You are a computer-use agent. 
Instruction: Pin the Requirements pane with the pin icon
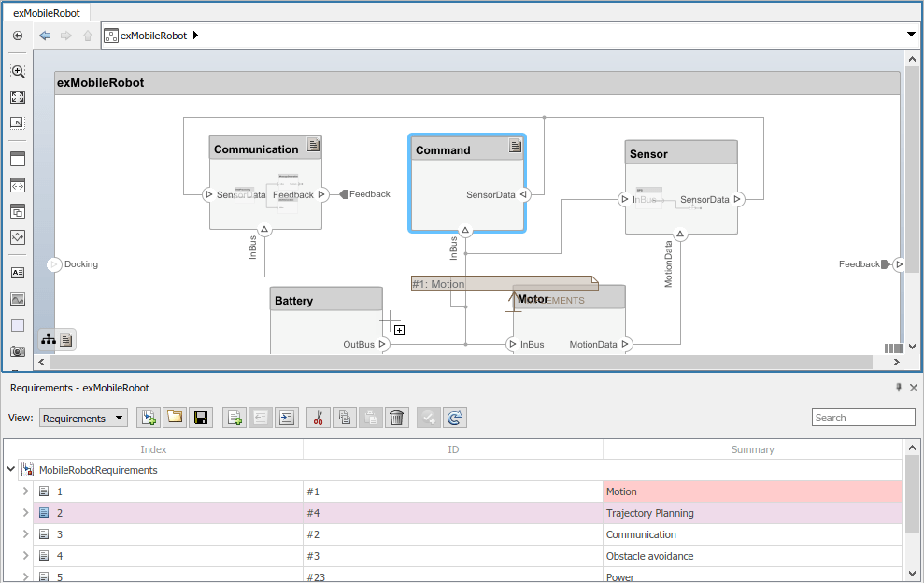pos(898,387)
